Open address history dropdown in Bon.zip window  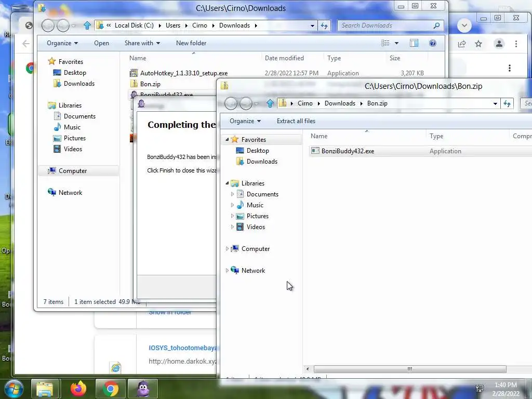pos(495,103)
